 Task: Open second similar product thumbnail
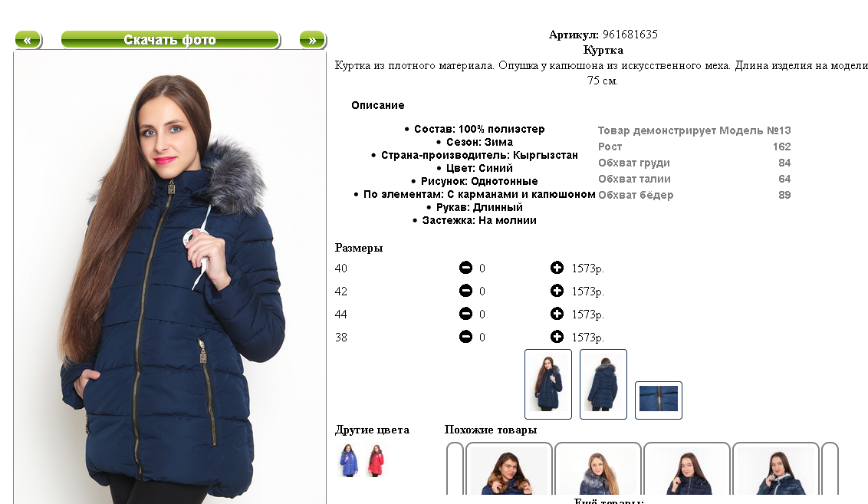598,469
